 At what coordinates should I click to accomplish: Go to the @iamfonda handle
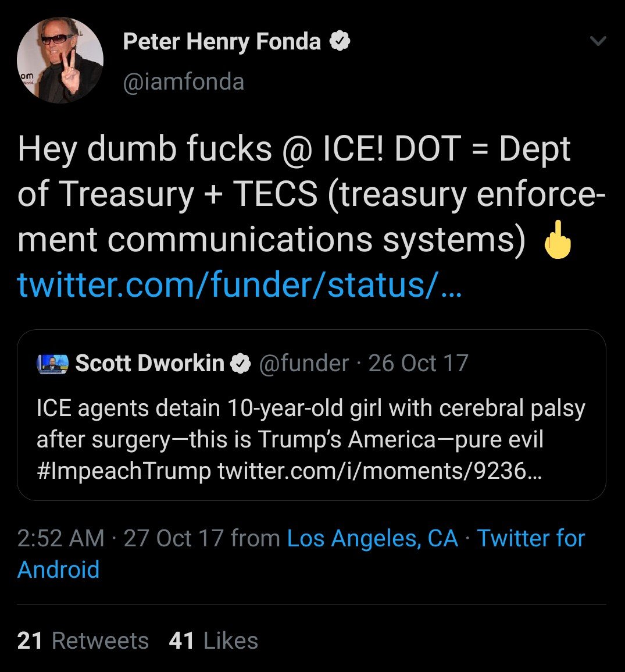183,82
